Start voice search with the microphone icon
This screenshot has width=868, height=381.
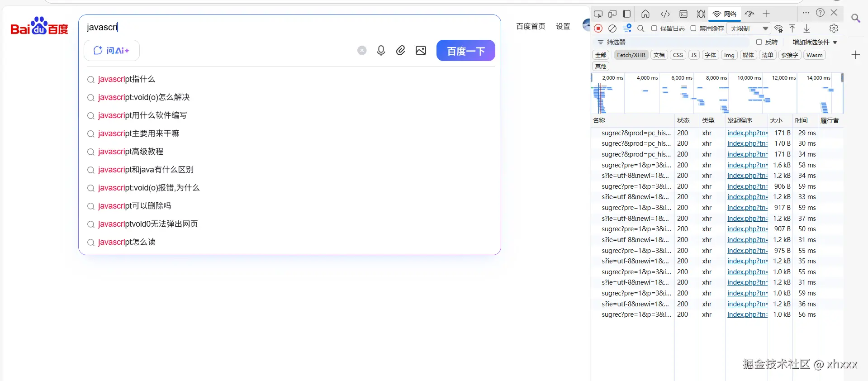[381, 50]
